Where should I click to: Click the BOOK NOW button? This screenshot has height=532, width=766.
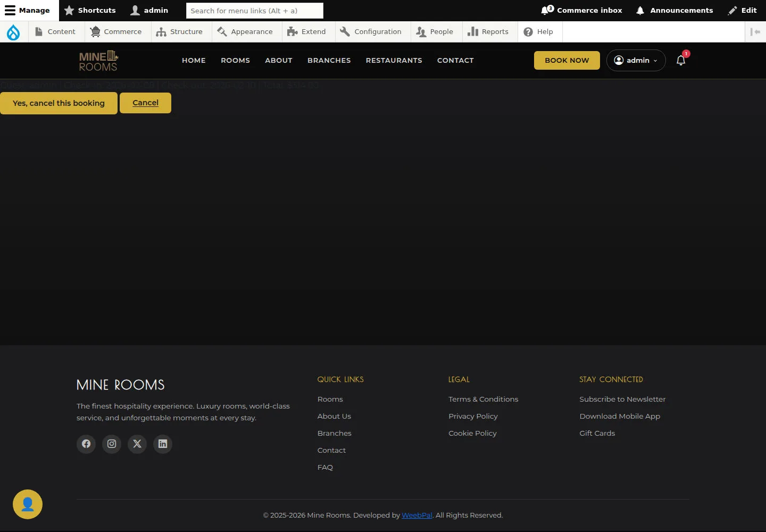(x=567, y=60)
